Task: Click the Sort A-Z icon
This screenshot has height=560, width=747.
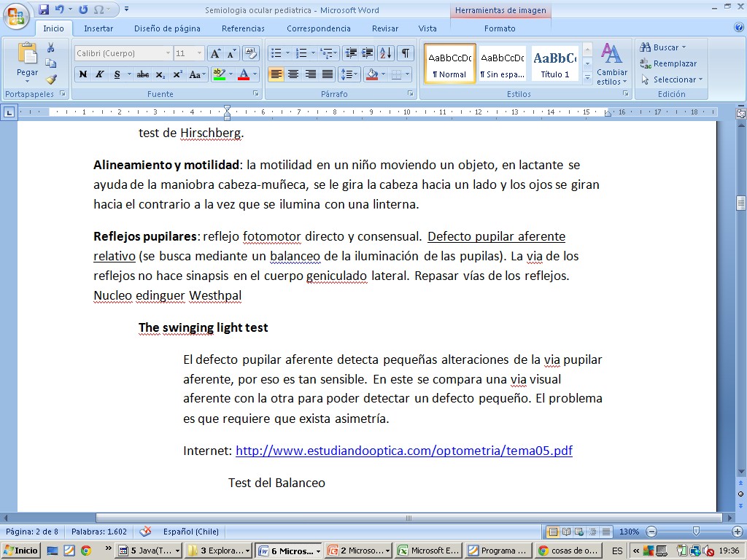Action: [386, 53]
